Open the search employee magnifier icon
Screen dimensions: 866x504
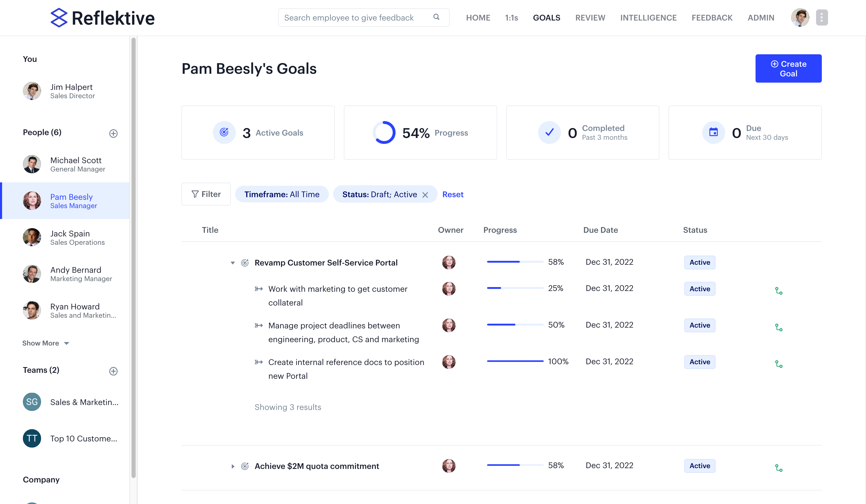pyautogui.click(x=436, y=17)
